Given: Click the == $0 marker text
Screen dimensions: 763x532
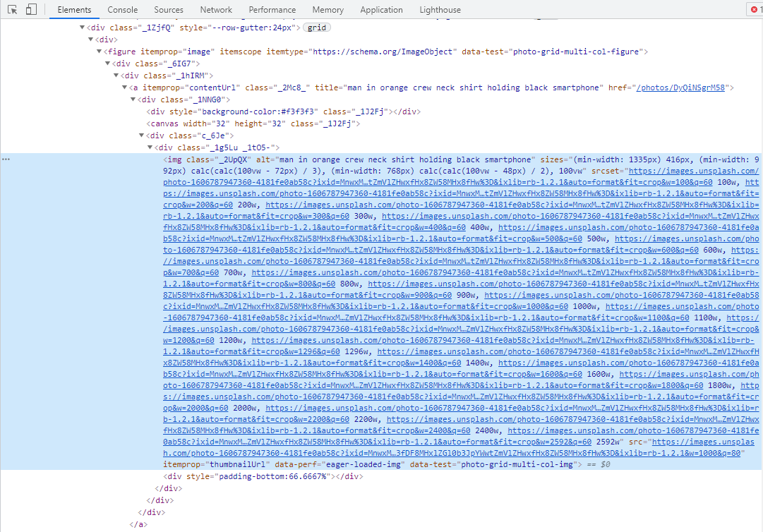Looking at the screenshot, I should click(x=599, y=464).
